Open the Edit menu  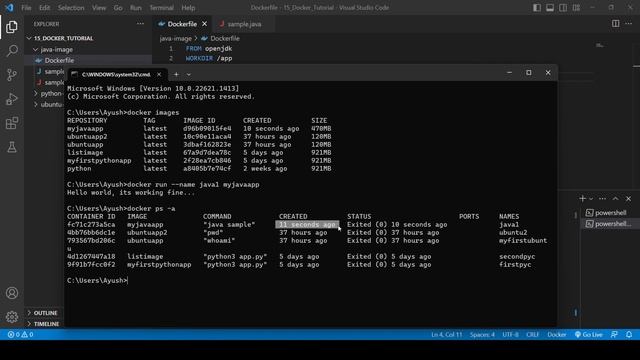point(44,7)
